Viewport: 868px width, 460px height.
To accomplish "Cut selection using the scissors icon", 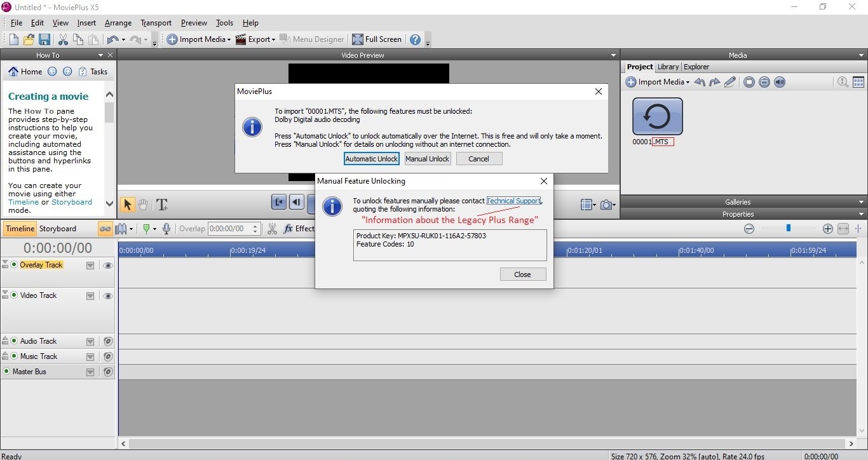I will [x=63, y=39].
